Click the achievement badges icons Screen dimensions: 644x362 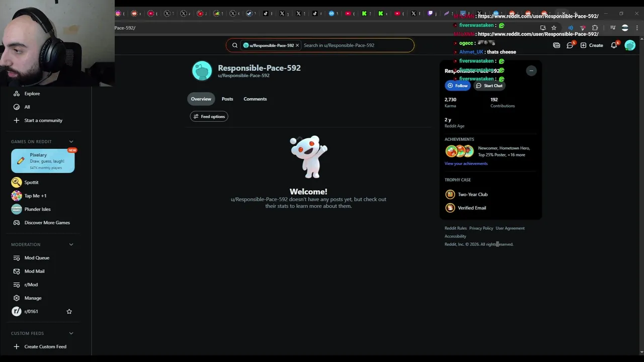459,151
